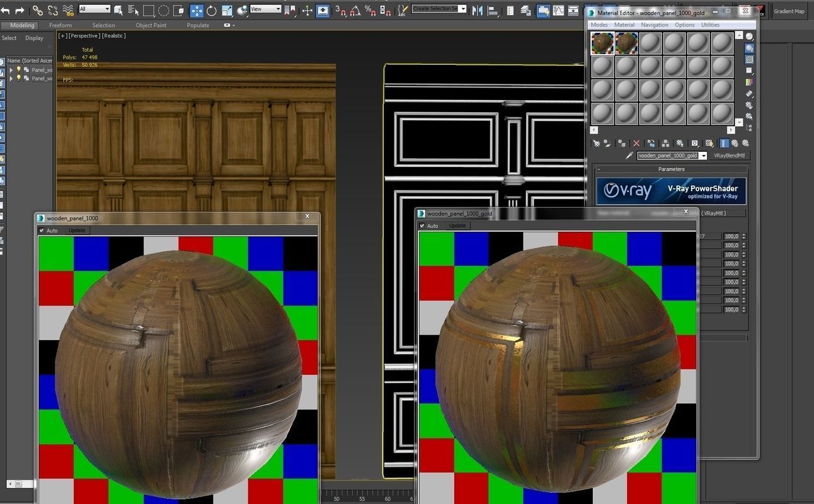Switch to the Populate ribbon tab

coord(198,25)
